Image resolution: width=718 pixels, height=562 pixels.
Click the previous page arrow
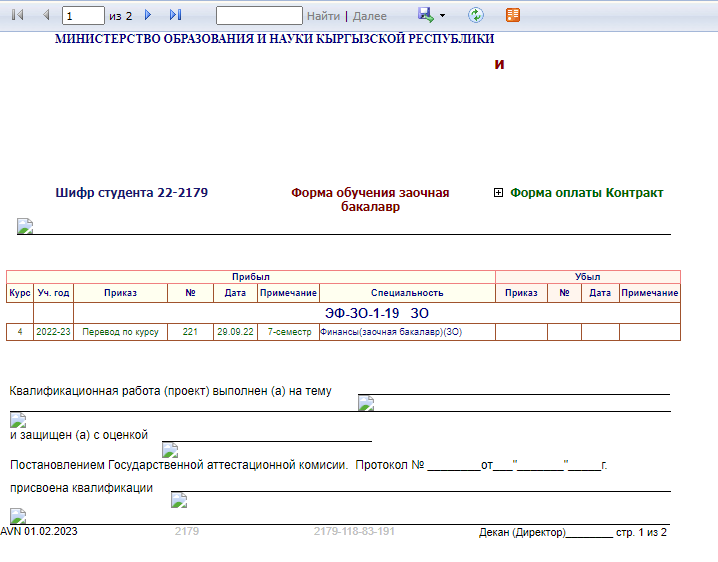(x=45, y=15)
